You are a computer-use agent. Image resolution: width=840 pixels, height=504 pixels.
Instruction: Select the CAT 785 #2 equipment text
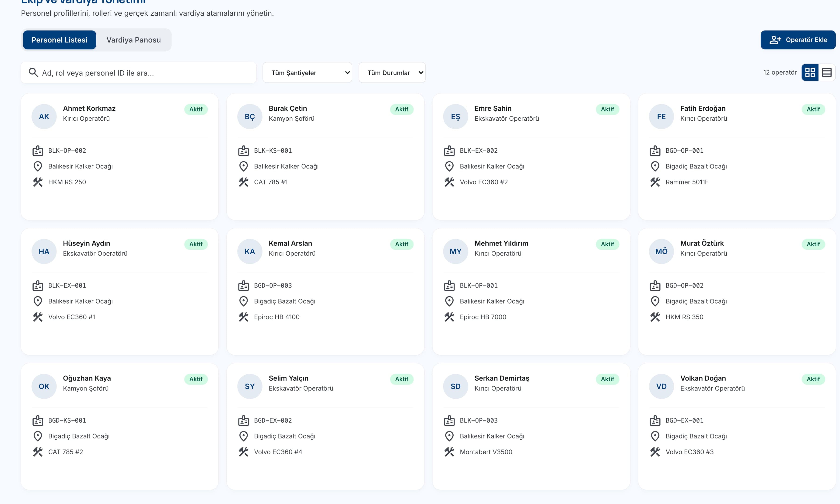66,452
